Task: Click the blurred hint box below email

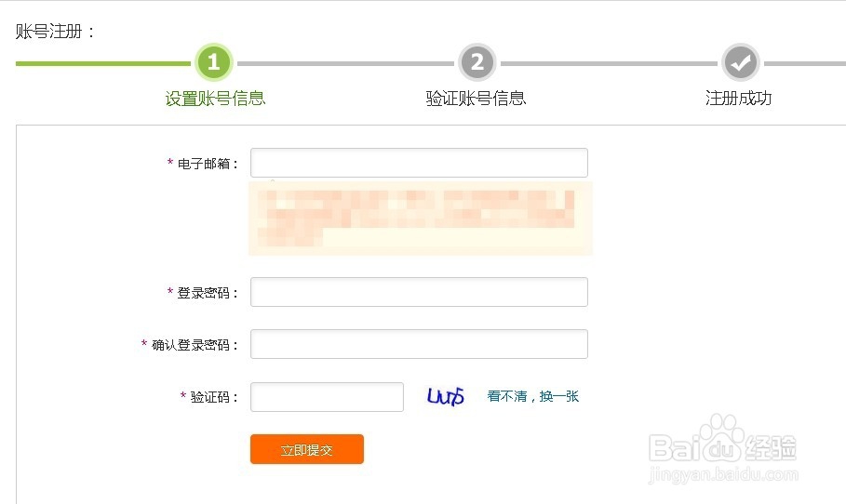Action: point(420,219)
